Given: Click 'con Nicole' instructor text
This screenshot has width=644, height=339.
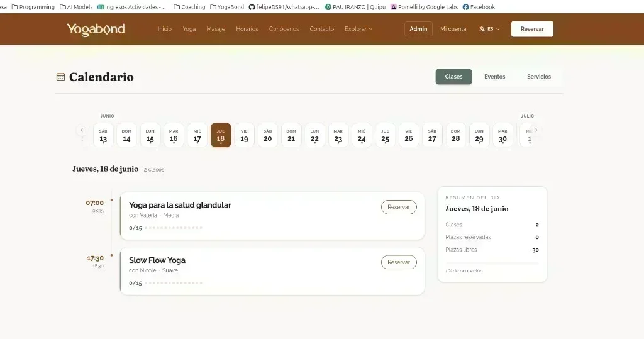Looking at the screenshot, I should click(143, 270).
